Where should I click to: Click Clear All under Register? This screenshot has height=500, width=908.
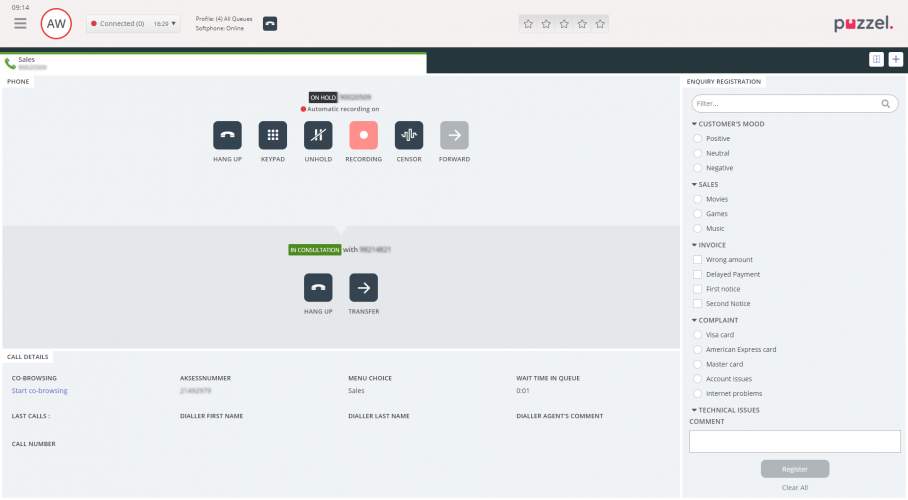(x=795, y=487)
